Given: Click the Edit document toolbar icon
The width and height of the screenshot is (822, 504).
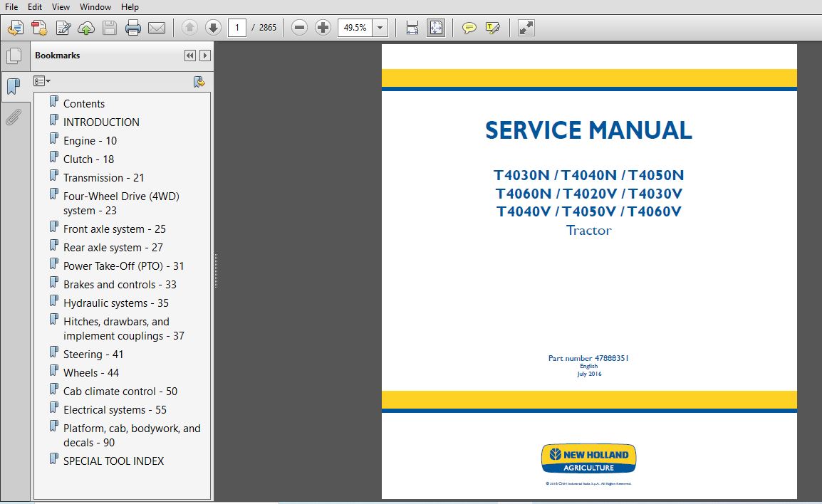Looking at the screenshot, I should click(x=63, y=28).
